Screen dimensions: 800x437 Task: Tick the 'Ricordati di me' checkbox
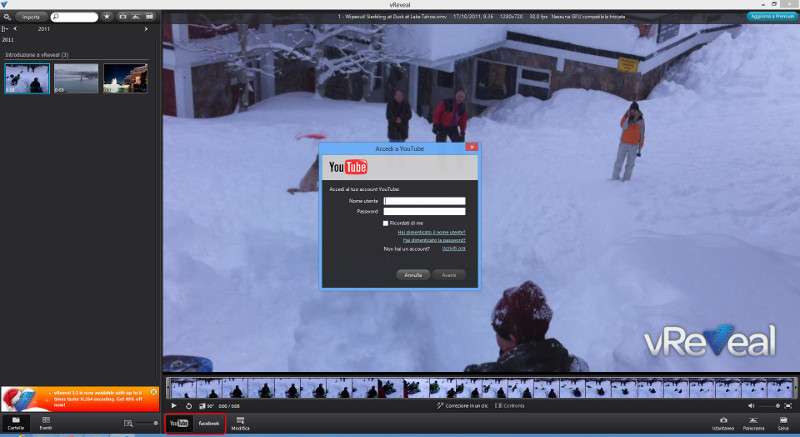[386, 223]
